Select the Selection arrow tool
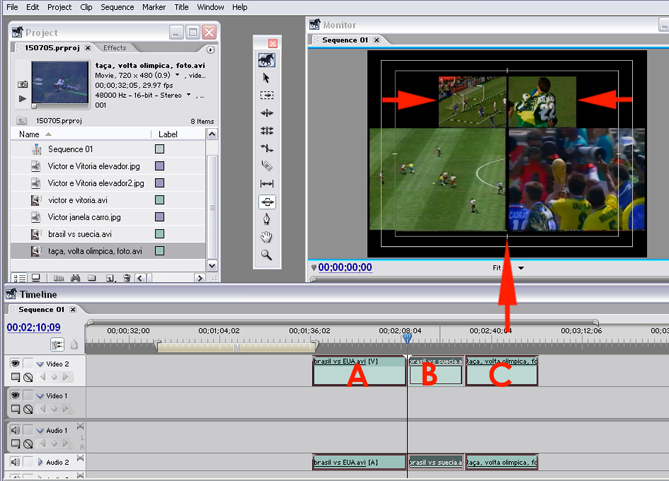 point(266,77)
